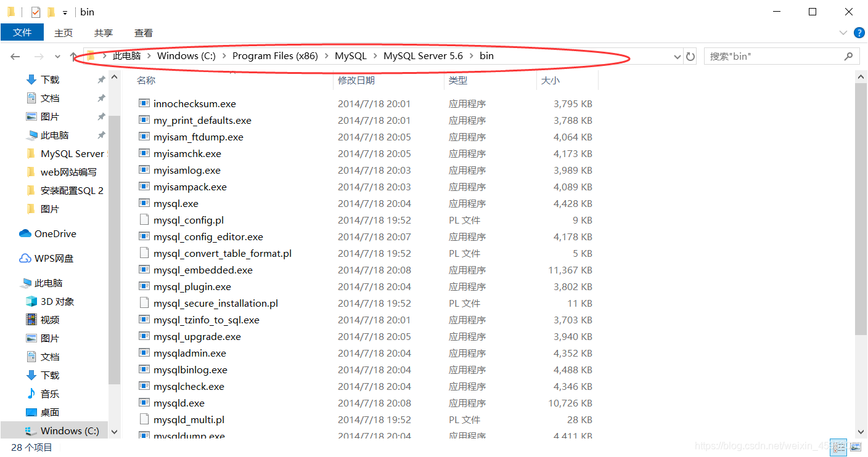868x457 pixels.
Task: Open the 主页 ribbon tab
Action: (63, 33)
